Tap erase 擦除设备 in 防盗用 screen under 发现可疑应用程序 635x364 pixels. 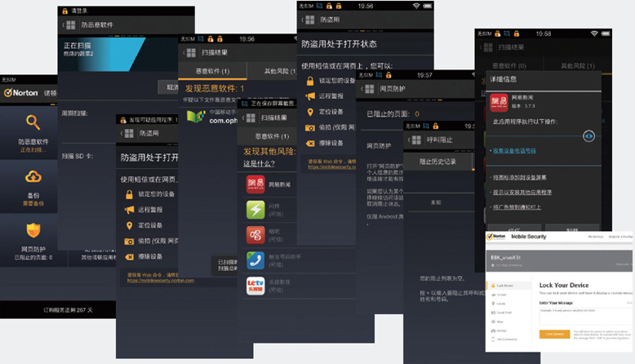(129, 257)
